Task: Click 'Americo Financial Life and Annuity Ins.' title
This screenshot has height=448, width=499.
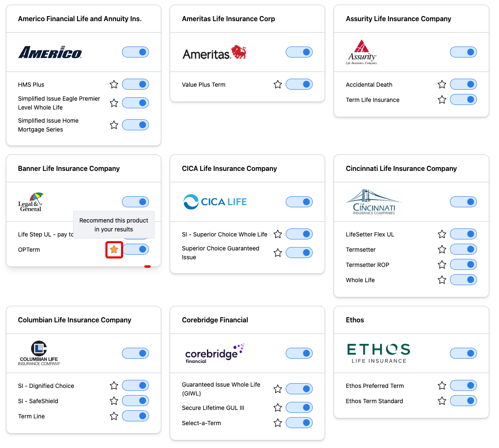Action: coord(80,19)
